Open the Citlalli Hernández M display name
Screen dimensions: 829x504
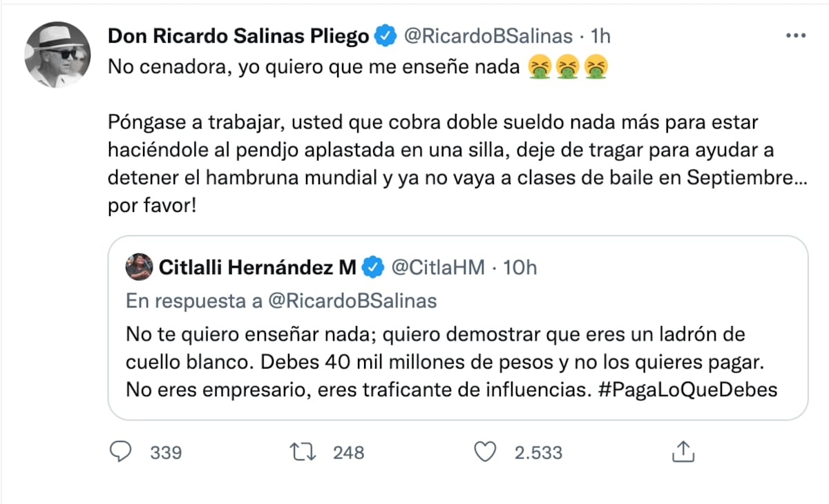click(x=258, y=267)
